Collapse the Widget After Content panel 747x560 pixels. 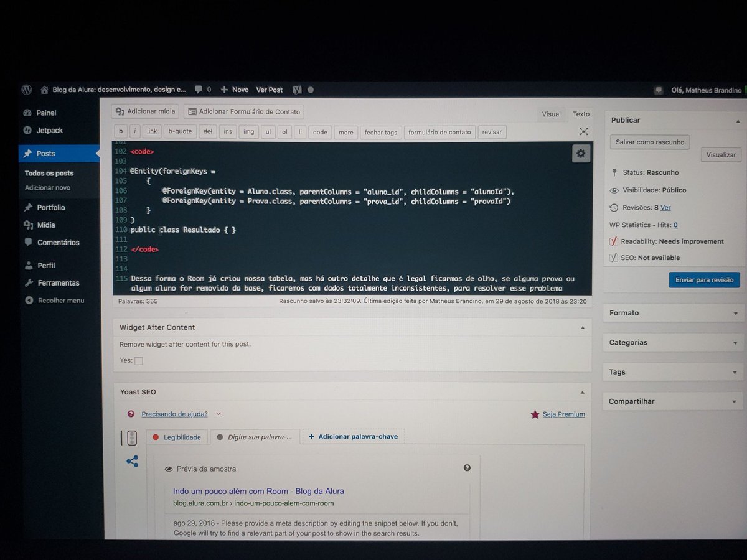[x=583, y=327]
